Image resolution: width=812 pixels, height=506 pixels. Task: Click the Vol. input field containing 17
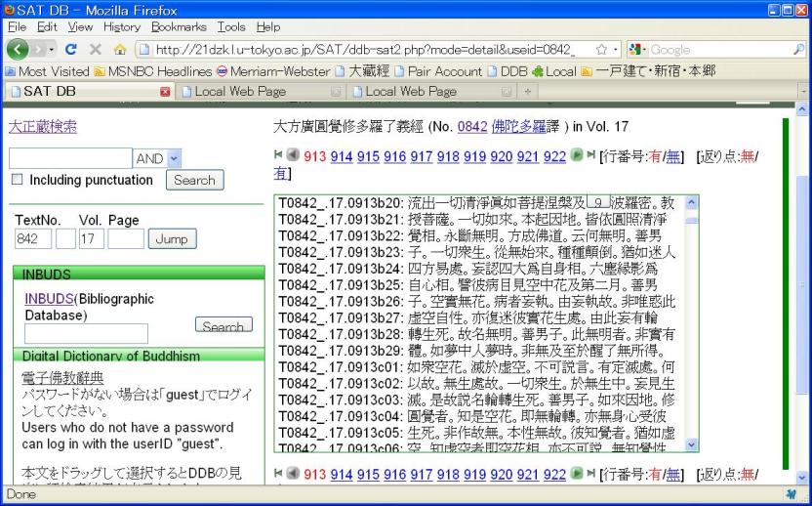coord(92,239)
